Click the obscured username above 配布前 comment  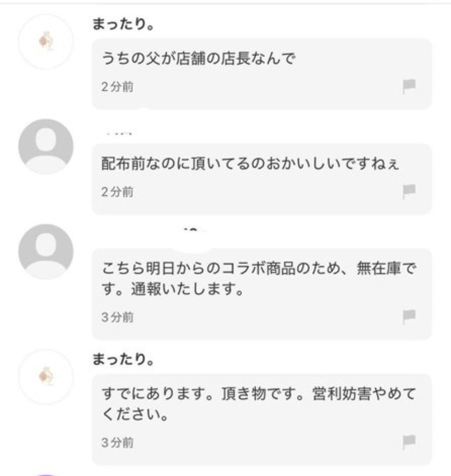point(119,133)
